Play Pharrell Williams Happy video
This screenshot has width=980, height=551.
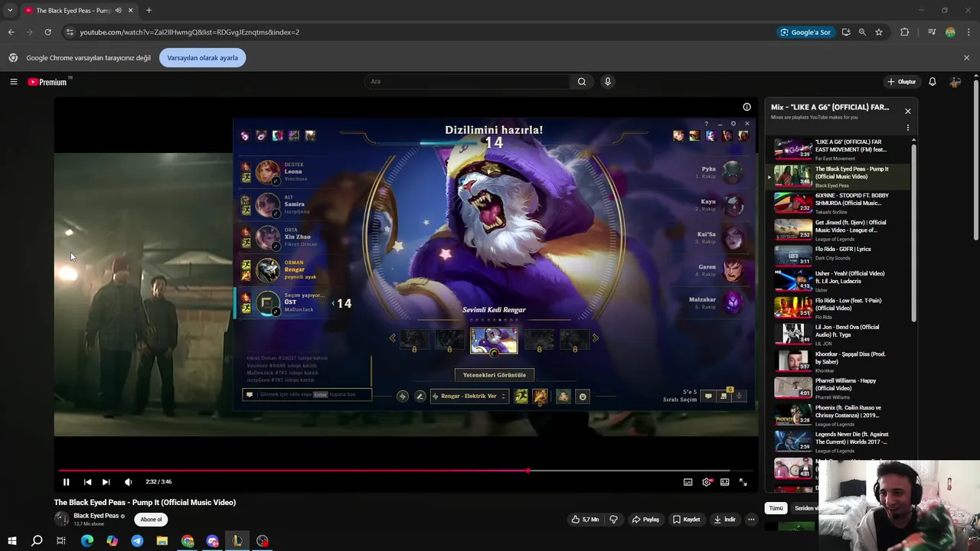[x=838, y=388]
